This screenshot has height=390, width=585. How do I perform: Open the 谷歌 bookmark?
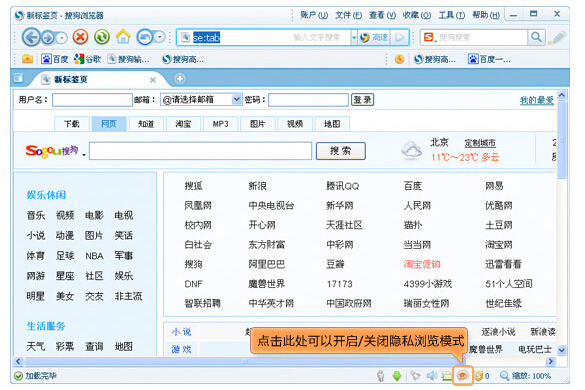click(x=88, y=59)
